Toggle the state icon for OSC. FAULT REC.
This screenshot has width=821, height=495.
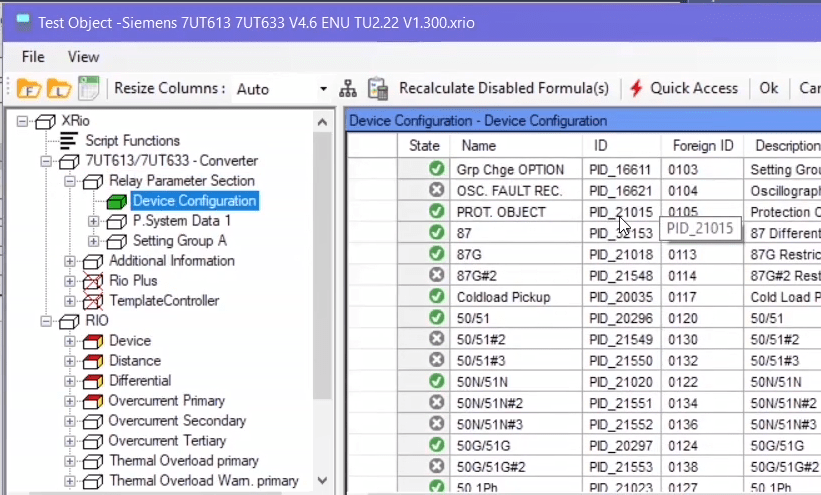pyautogui.click(x=436, y=191)
